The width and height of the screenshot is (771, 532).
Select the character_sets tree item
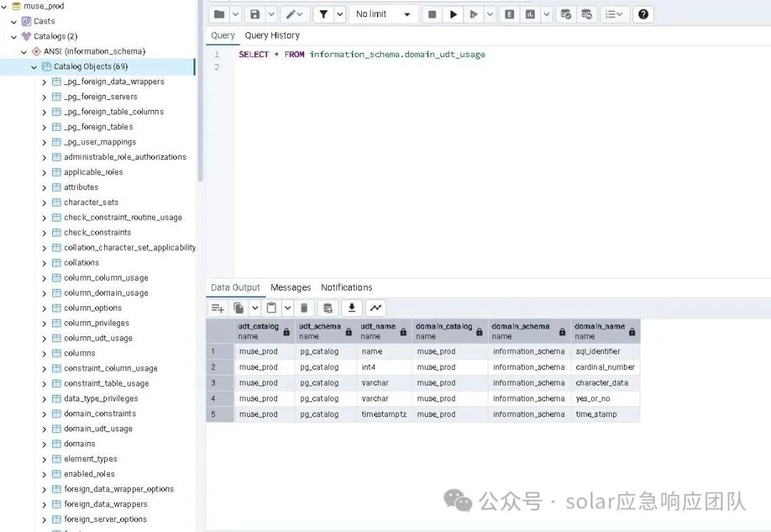[x=91, y=203]
